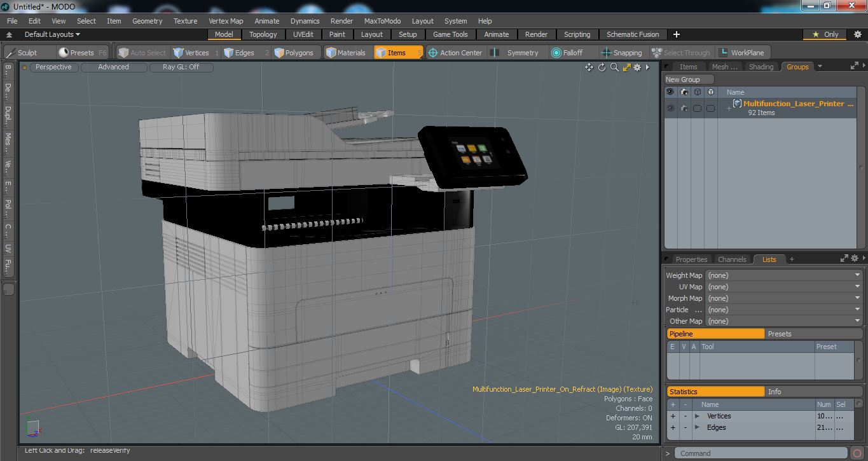868x461 pixels.
Task: Open the viewport settings gear
Action: click(x=637, y=67)
